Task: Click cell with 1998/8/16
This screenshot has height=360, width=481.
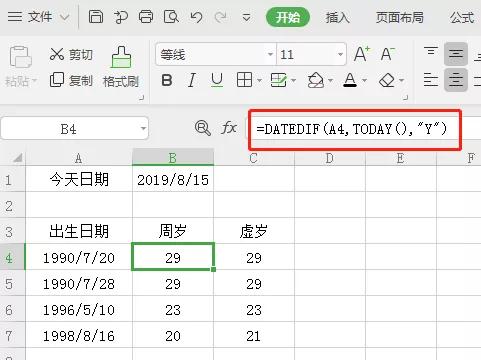Action: coord(79,336)
